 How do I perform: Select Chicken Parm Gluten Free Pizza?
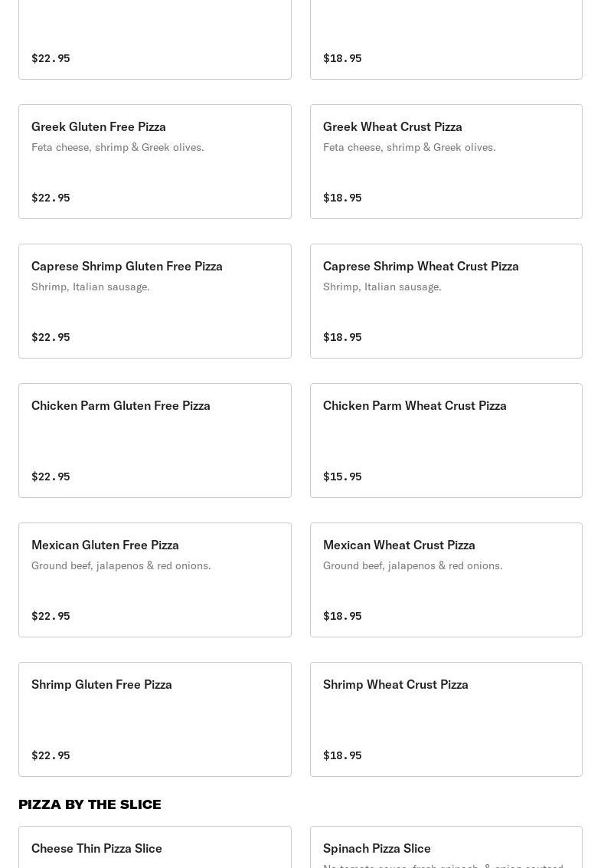[x=121, y=405]
